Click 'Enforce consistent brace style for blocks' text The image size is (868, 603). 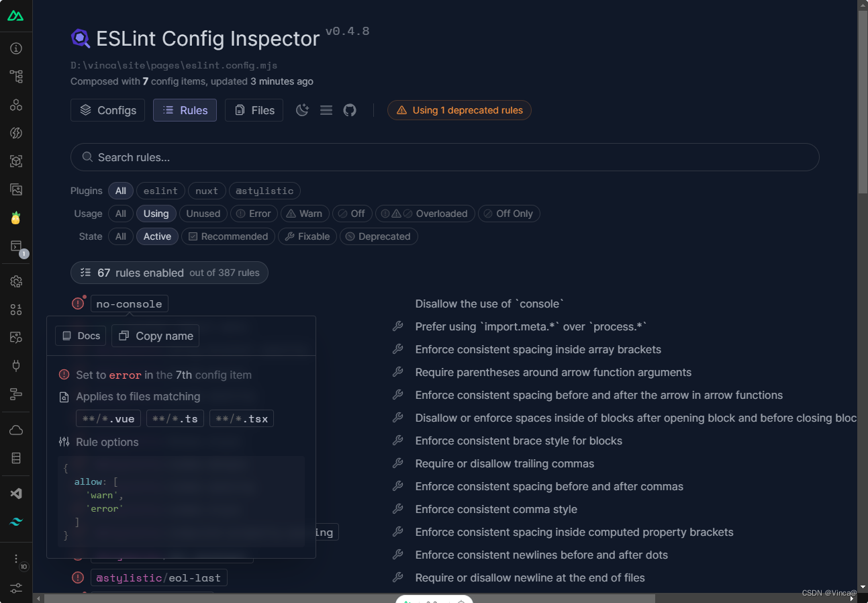[x=519, y=440]
